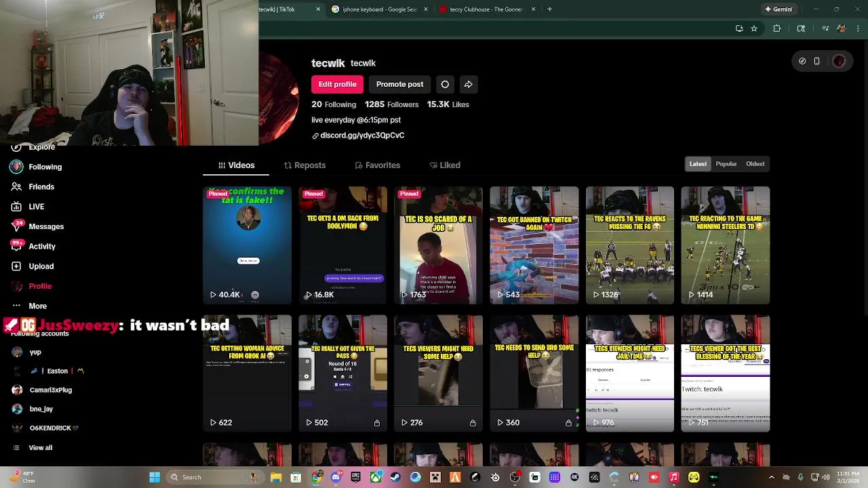Bookmark this page with the star icon
Screen dimensions: 868x488
[754, 28]
